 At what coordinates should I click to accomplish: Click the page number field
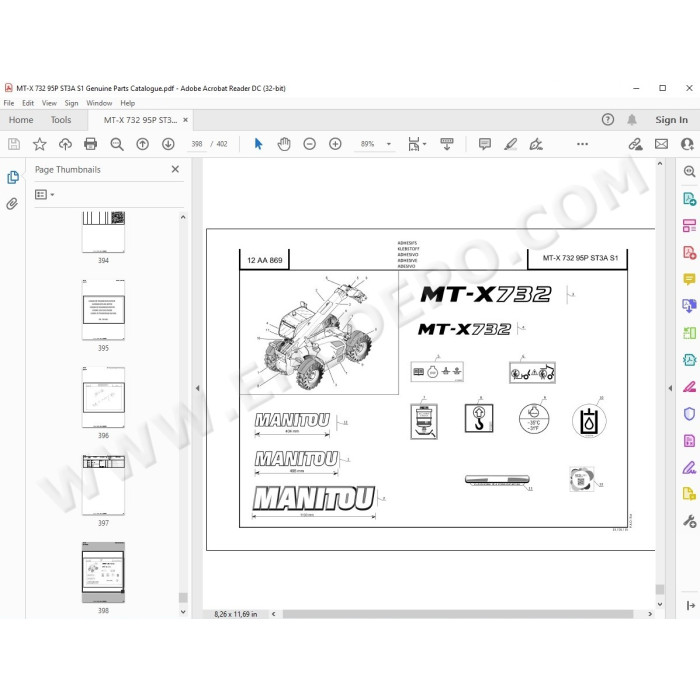[x=197, y=144]
